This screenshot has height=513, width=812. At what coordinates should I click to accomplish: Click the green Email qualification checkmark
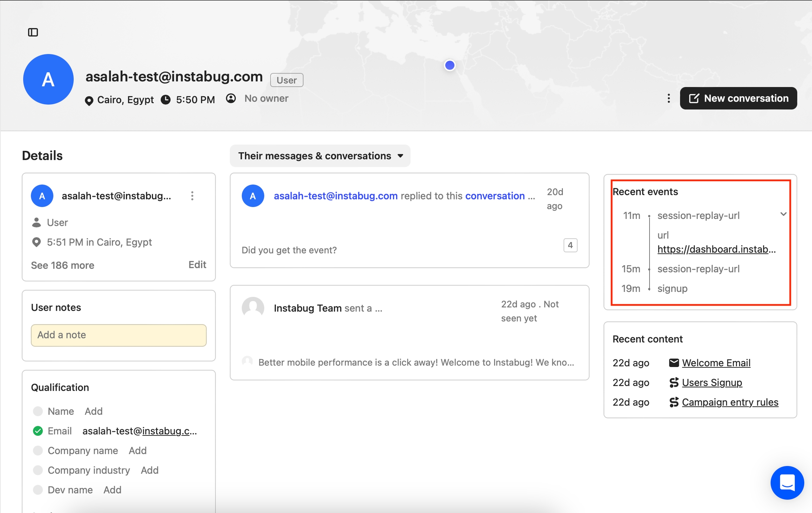[x=38, y=431]
